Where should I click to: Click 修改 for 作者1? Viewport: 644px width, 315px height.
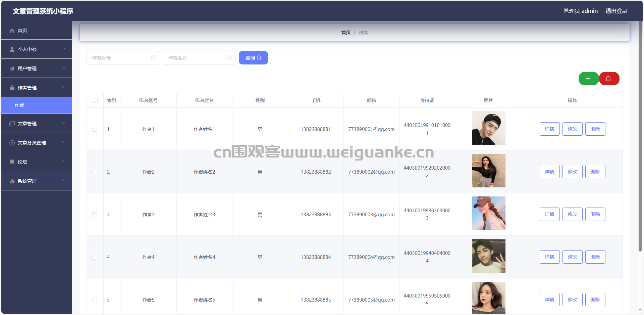coord(572,129)
